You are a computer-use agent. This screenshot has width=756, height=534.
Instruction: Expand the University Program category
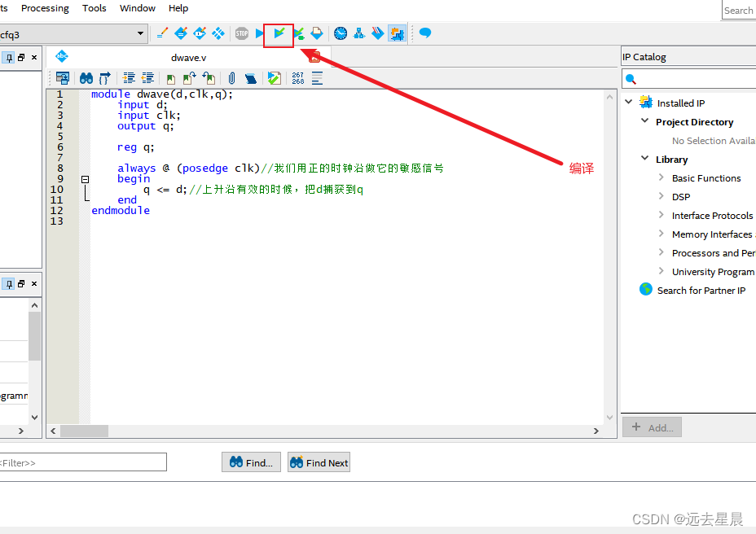point(661,271)
